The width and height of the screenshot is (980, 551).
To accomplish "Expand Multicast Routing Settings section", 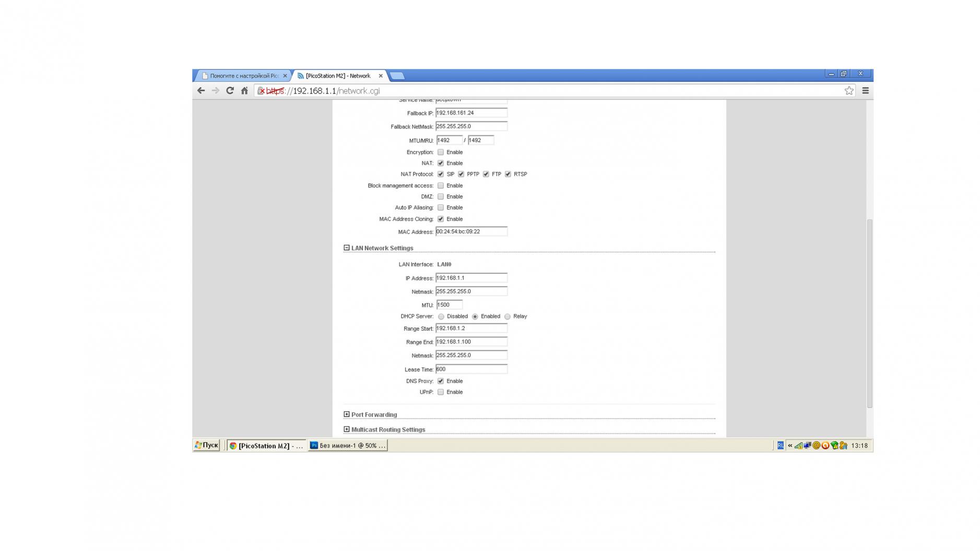I will point(347,429).
